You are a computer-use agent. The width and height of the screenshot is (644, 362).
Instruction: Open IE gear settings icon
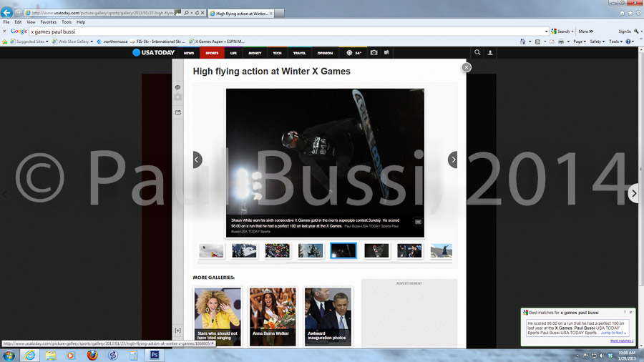tap(639, 13)
